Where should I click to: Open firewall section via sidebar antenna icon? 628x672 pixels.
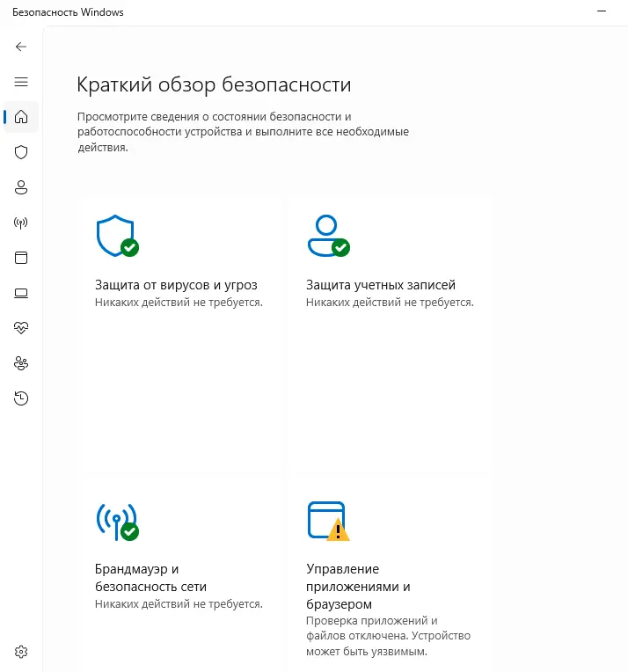(21, 223)
